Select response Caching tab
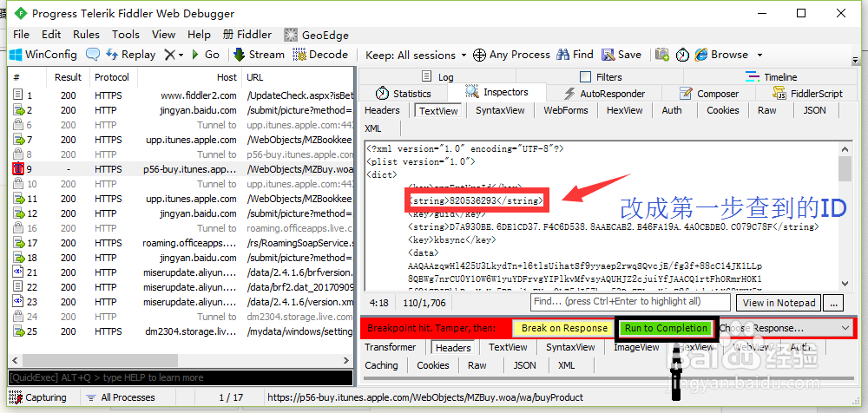This screenshot has width=868, height=413. click(381, 365)
